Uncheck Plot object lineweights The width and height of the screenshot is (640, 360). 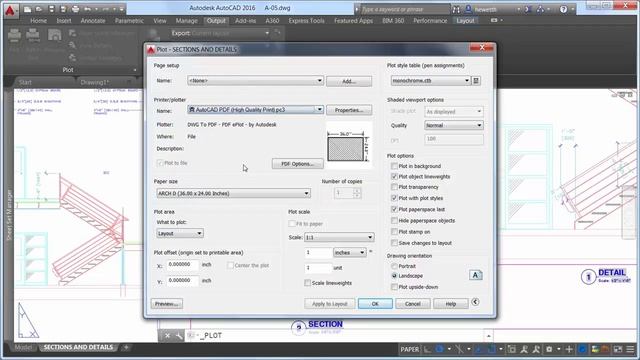(x=394, y=176)
